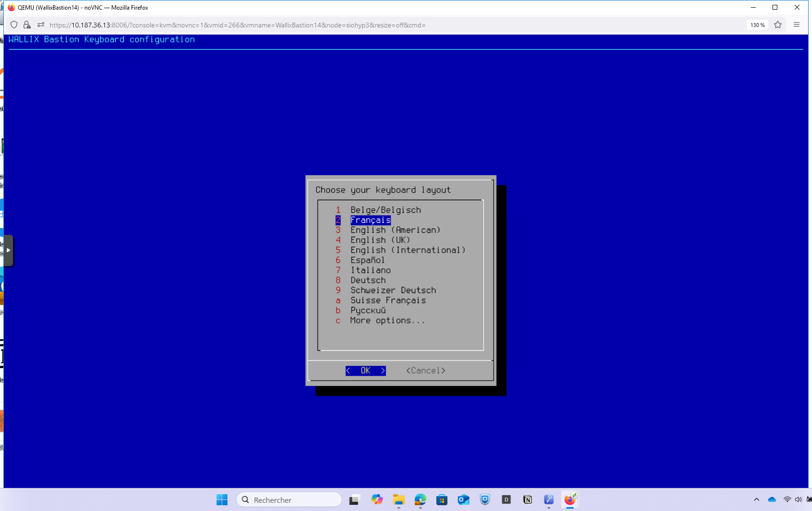Open Notion from the taskbar

click(527, 500)
